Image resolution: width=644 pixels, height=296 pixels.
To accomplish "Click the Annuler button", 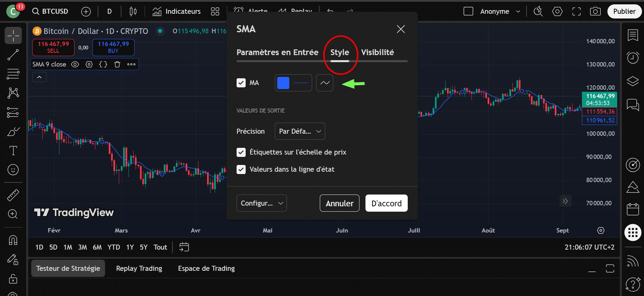I will pos(339,203).
